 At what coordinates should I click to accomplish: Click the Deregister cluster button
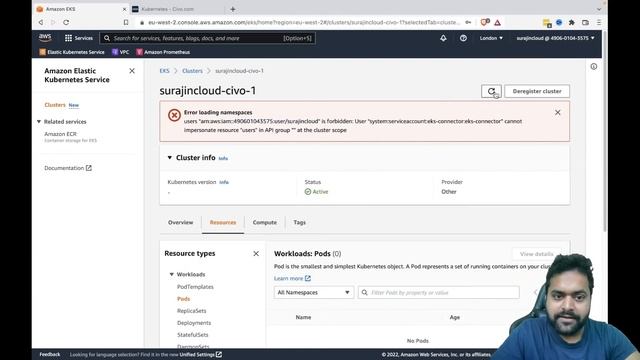coord(537,91)
